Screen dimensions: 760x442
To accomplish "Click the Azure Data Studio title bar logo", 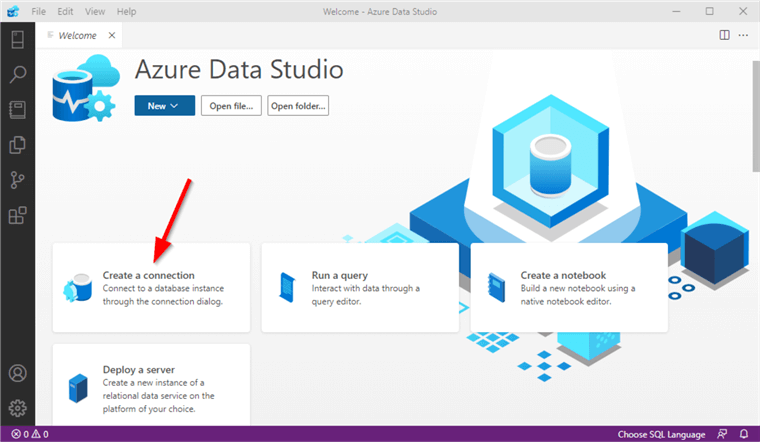I will click(13, 11).
